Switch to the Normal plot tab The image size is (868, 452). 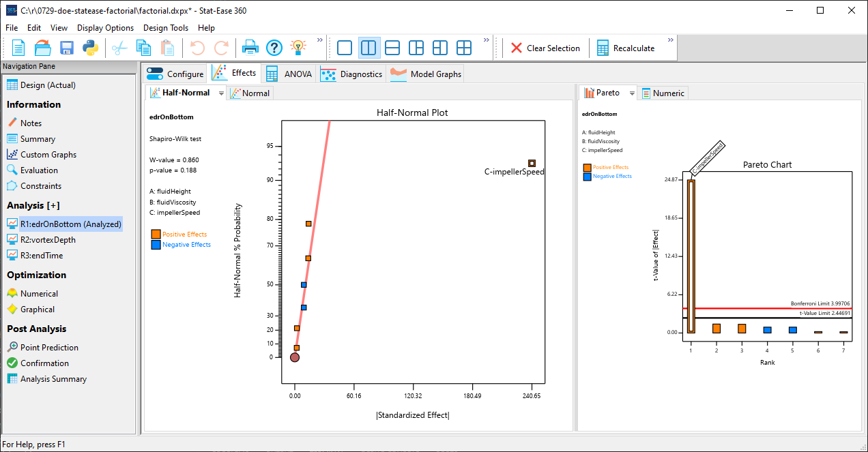250,93
